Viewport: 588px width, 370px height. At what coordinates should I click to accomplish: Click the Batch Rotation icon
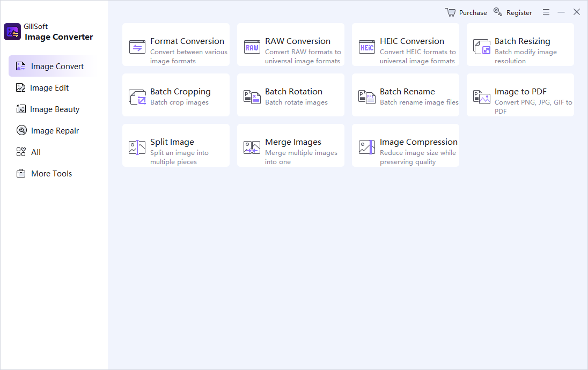[x=252, y=97]
